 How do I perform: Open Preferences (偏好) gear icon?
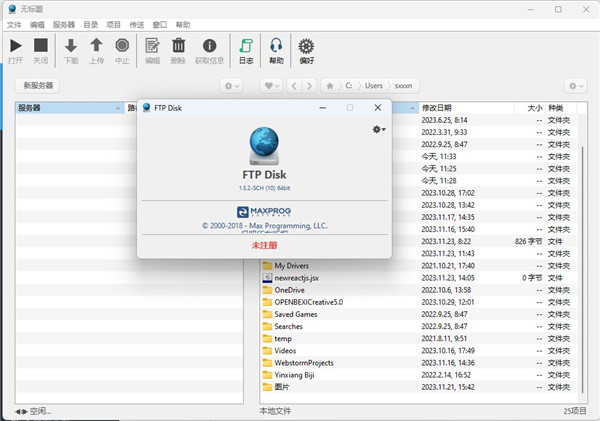(x=306, y=46)
